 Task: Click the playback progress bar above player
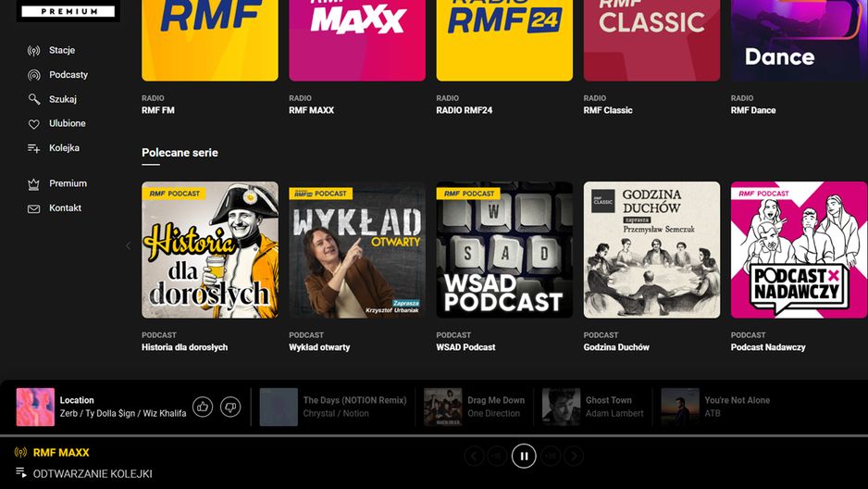[x=434, y=436]
